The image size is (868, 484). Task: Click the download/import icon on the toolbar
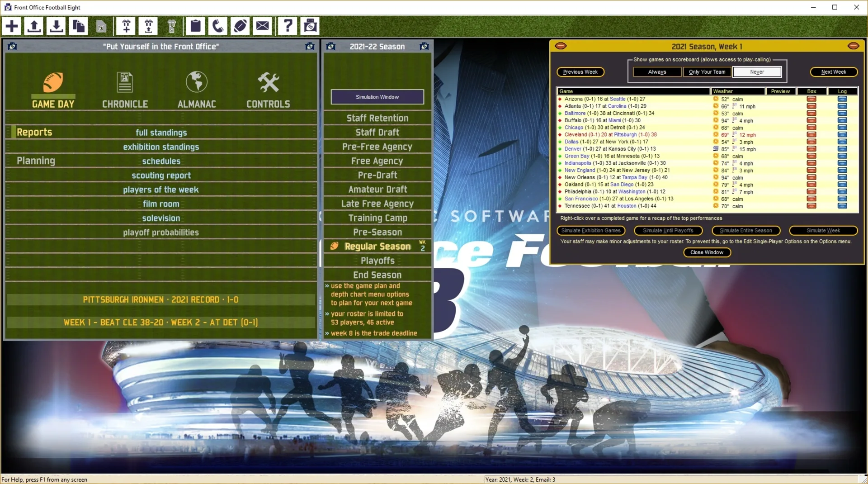[56, 26]
